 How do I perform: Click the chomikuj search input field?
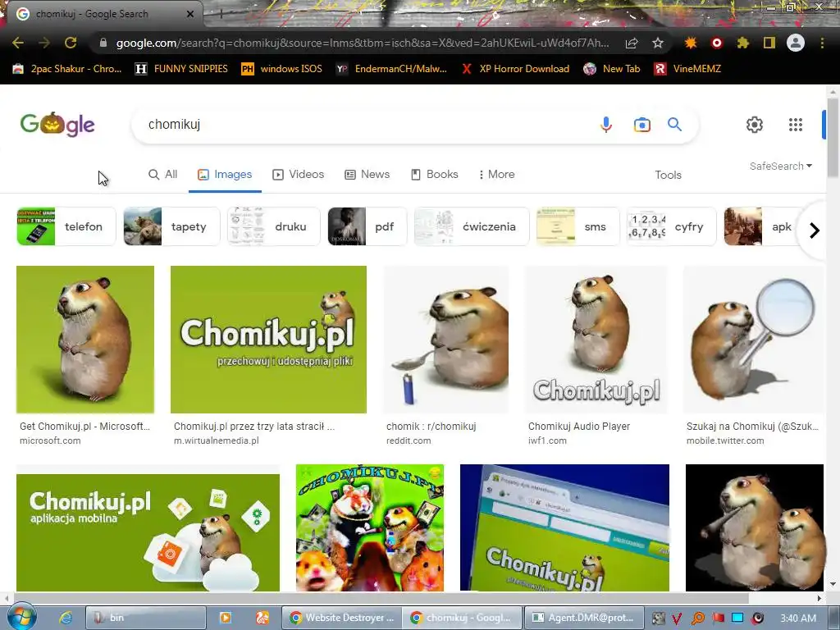click(x=364, y=125)
